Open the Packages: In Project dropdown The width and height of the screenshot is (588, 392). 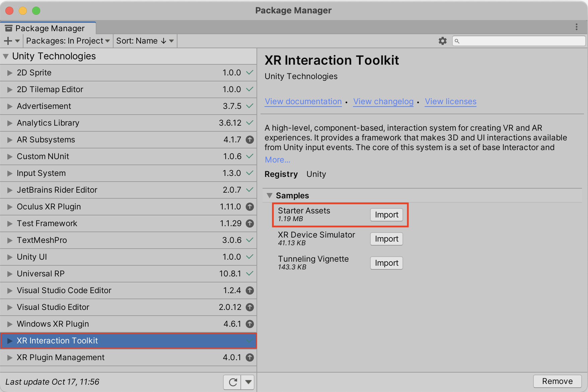coord(68,41)
